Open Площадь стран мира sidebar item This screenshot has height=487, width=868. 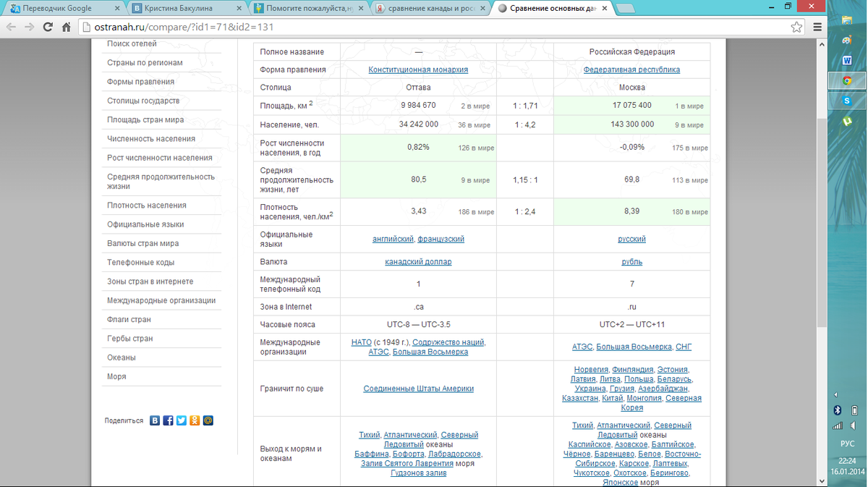(x=145, y=120)
